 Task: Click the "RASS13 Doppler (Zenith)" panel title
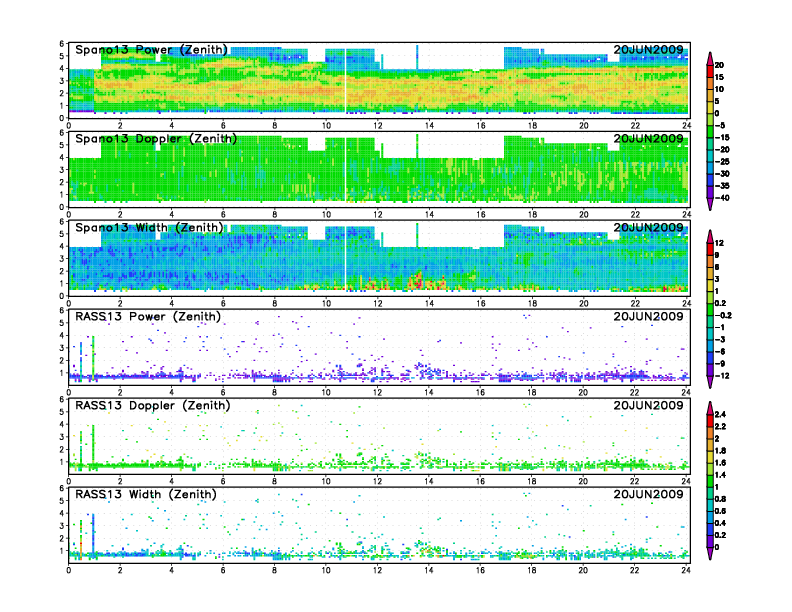click(153, 405)
